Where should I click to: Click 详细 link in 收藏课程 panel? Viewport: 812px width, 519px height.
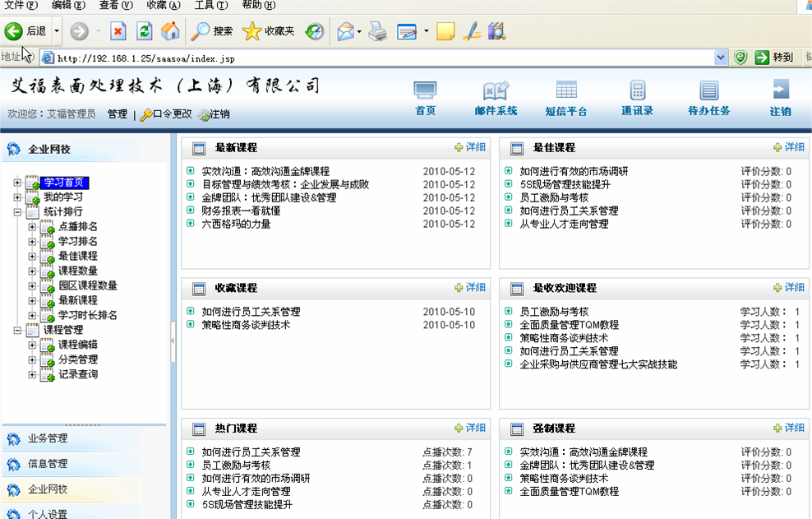point(475,287)
